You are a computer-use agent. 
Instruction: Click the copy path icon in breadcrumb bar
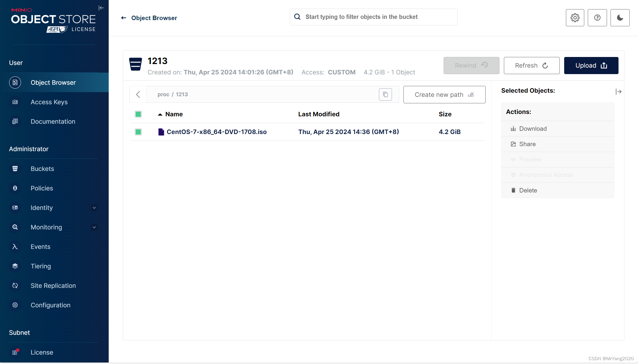point(385,94)
